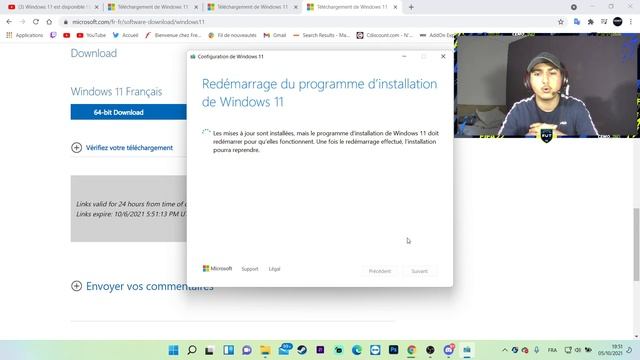Open the Chrome home page icon
640x360 pixels.
49,22
